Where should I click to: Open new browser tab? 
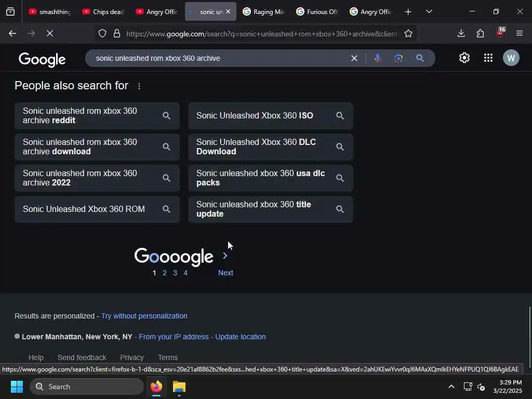(x=408, y=12)
